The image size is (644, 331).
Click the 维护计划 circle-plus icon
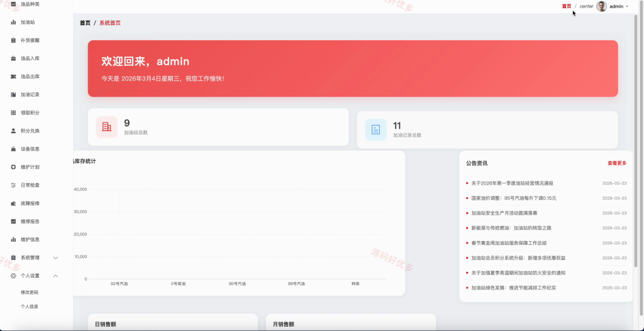coord(13,167)
